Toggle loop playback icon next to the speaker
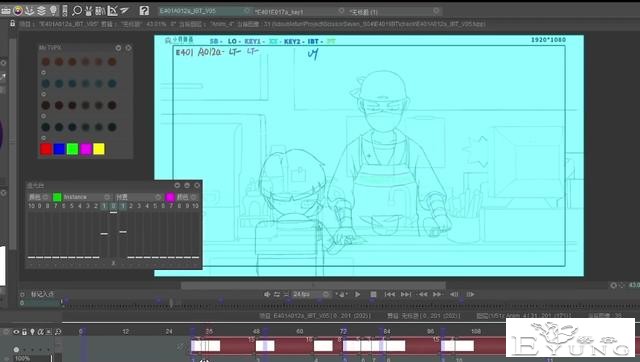This screenshot has width=640, height=362. [277, 294]
